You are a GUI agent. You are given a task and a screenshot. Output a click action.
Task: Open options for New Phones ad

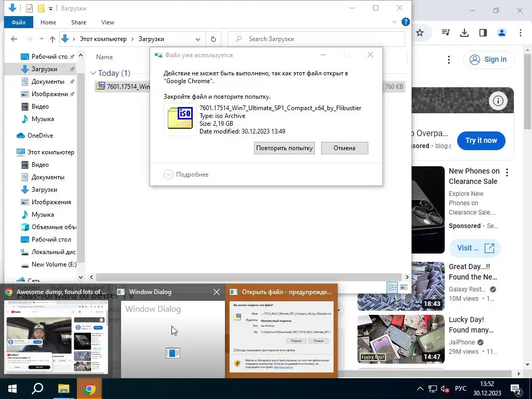point(507,172)
